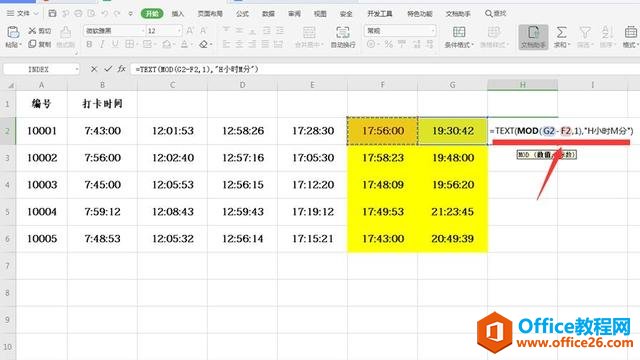Image resolution: width=640 pixels, height=360 pixels.
Task: Toggle Italic formatting
Action: tap(102, 44)
